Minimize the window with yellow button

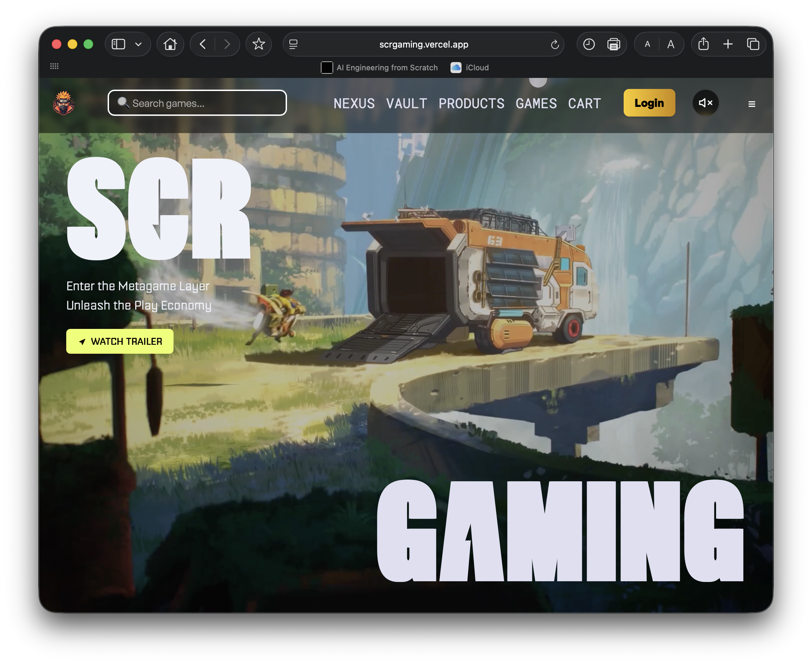[72, 44]
